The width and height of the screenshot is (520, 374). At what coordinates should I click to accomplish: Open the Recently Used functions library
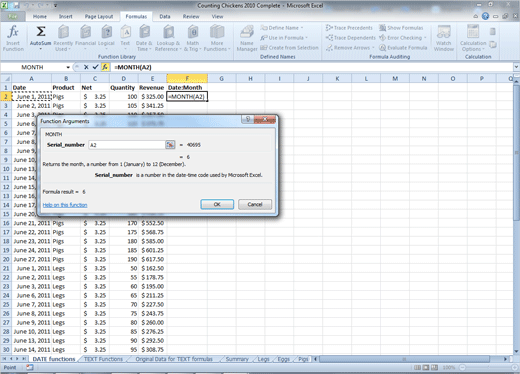pyautogui.click(x=63, y=38)
